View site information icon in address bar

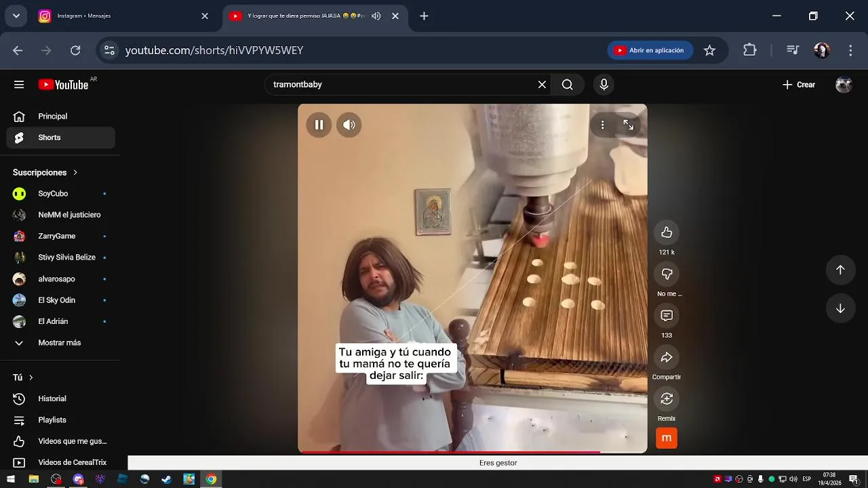coord(109,50)
